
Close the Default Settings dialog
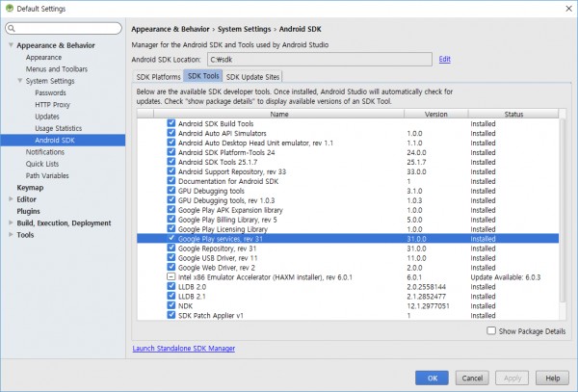(x=568, y=8)
